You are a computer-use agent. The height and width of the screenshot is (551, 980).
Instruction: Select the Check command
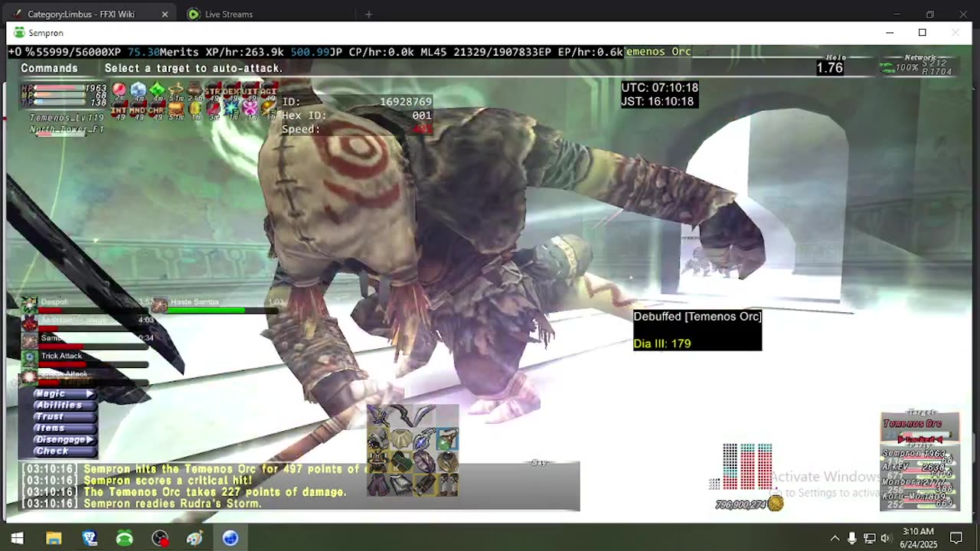tap(65, 452)
